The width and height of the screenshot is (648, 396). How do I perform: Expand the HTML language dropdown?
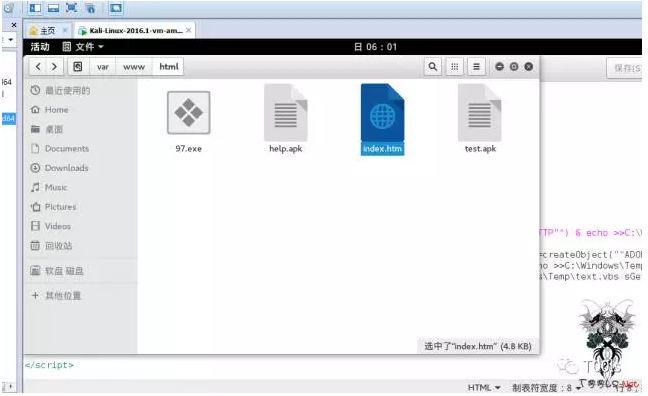tap(484, 387)
